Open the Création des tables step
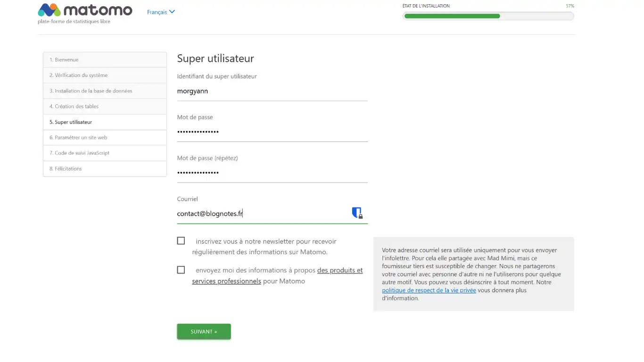The width and height of the screenshot is (644, 362). 105,107
